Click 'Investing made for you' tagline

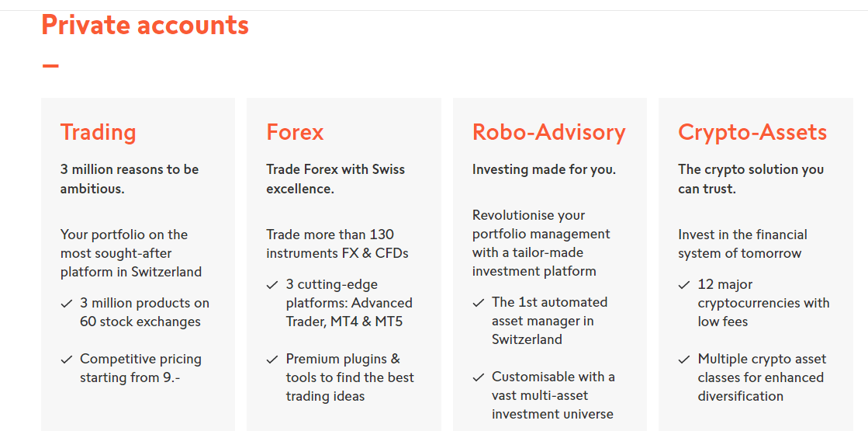tap(544, 169)
